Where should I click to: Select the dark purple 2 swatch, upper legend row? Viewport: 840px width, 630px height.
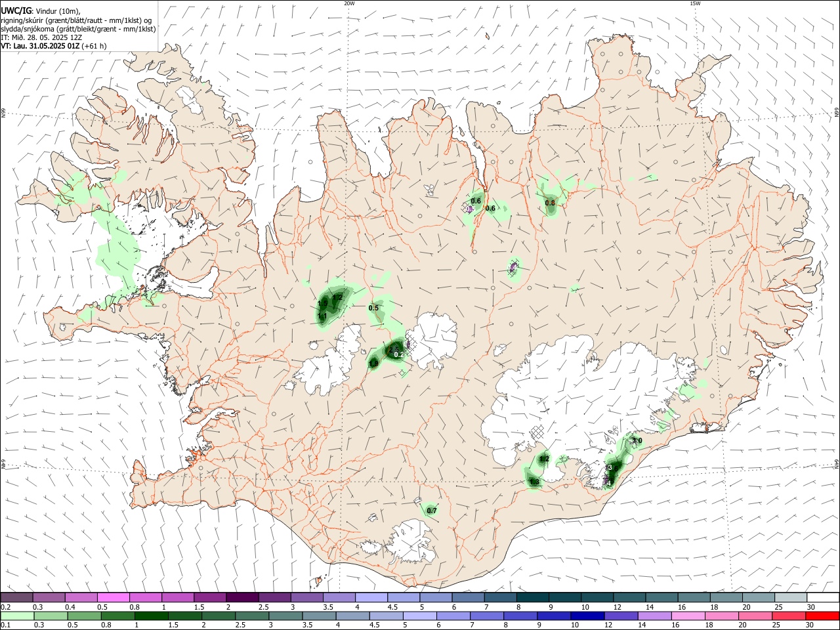click(x=241, y=598)
